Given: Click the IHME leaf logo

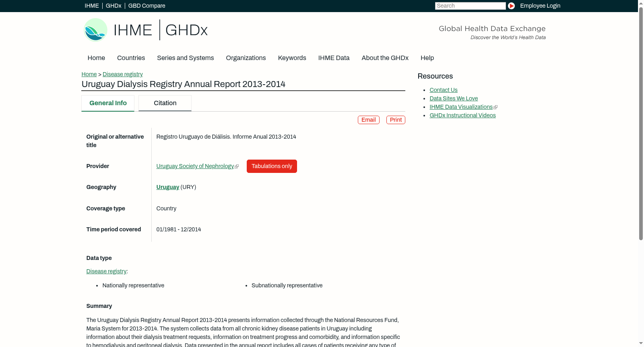Looking at the screenshot, I should pyautogui.click(x=95, y=30).
